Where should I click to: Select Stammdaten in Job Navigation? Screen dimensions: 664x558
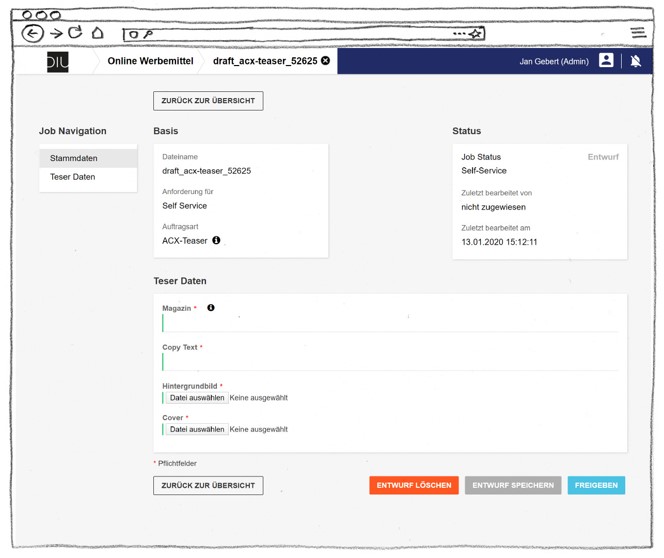88,158
